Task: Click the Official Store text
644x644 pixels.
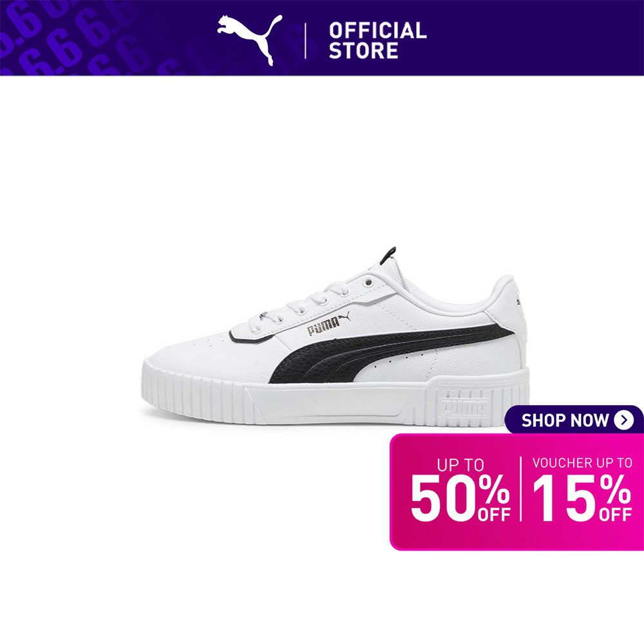Action: 377,40
